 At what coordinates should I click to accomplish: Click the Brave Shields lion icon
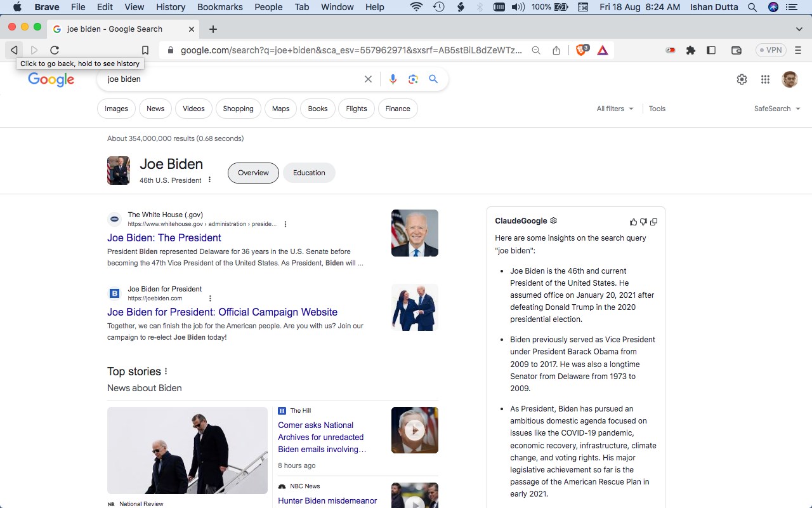point(581,50)
